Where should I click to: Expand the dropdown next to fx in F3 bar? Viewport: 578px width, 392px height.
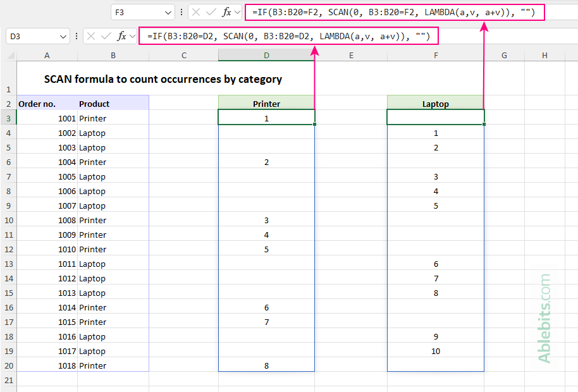click(x=237, y=13)
